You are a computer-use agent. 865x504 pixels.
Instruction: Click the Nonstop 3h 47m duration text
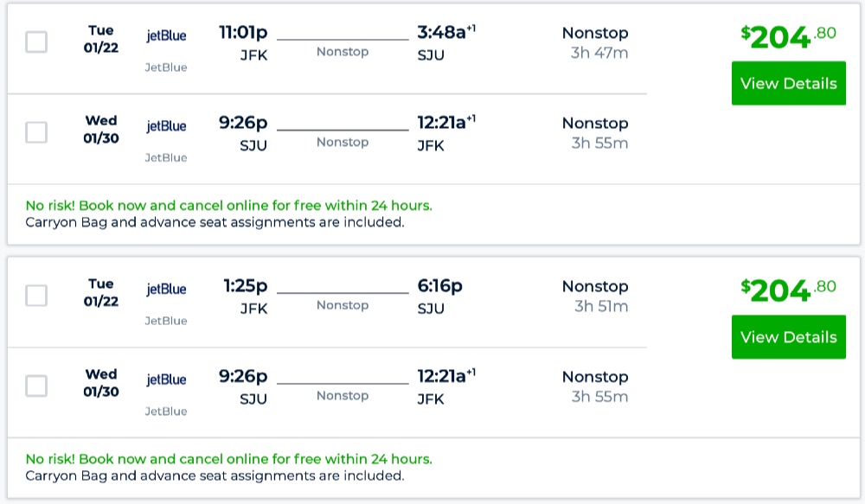[x=595, y=43]
